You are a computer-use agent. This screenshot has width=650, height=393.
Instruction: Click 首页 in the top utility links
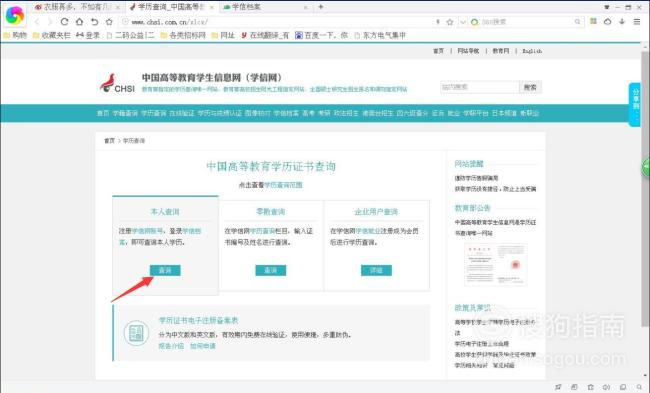coord(438,51)
